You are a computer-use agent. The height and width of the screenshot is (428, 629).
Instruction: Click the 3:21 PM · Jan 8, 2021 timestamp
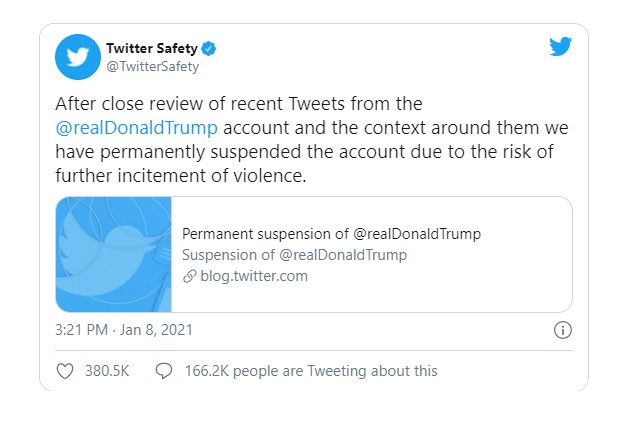coord(123,329)
